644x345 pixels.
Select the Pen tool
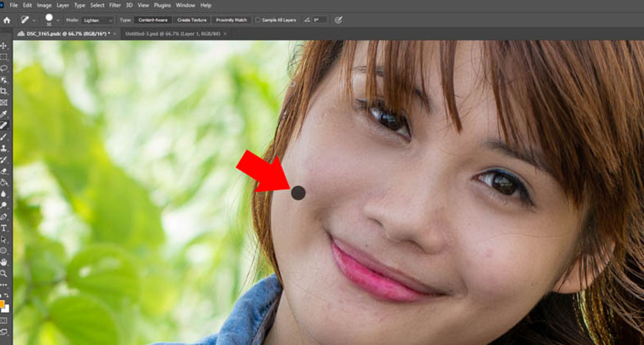[4, 216]
